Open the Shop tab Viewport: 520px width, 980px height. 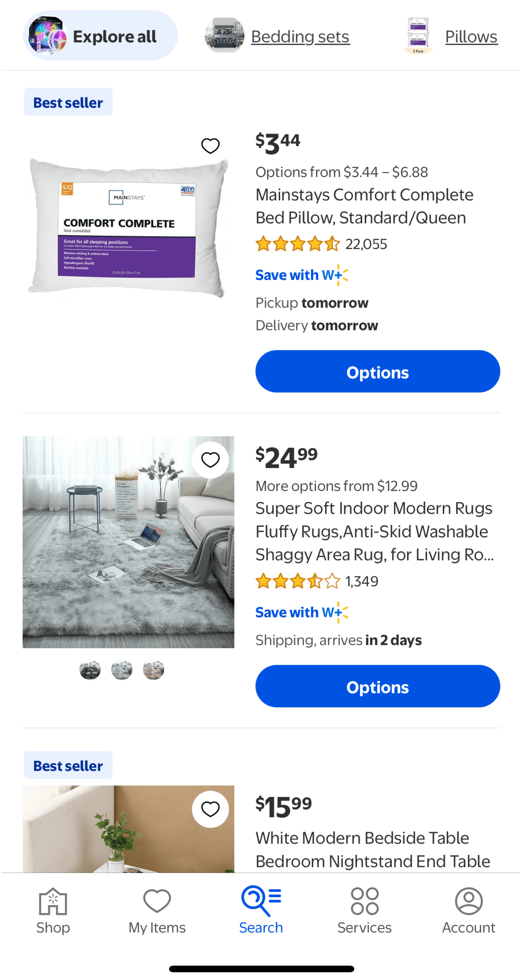[53, 911]
